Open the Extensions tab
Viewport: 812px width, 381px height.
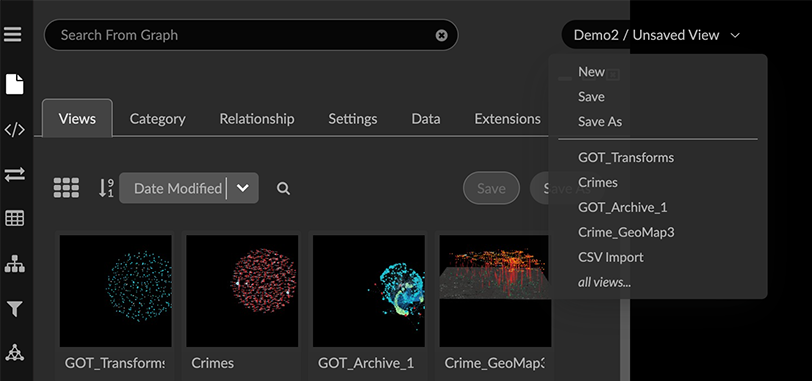coord(508,119)
